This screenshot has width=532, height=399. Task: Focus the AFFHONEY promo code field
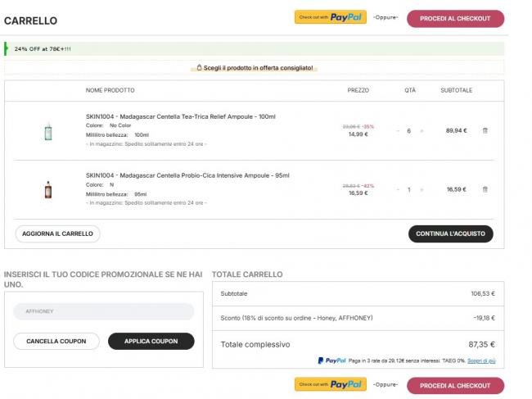103,311
